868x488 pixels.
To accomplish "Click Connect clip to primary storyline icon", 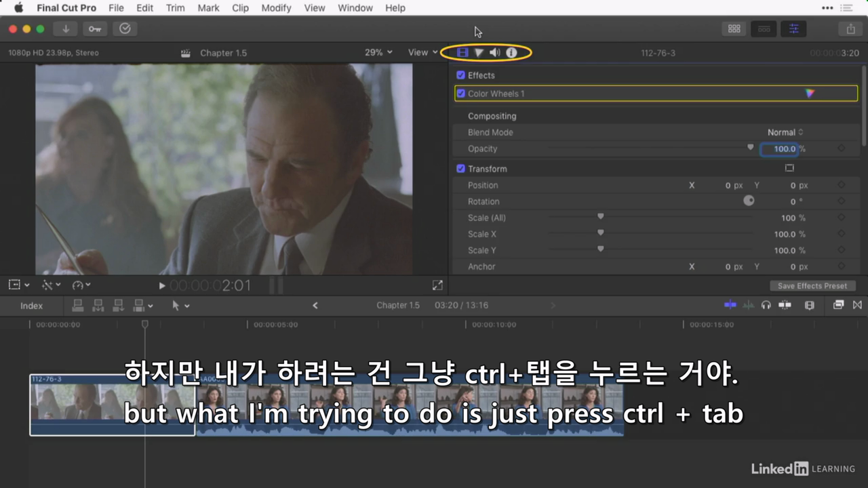I will pos(78,306).
